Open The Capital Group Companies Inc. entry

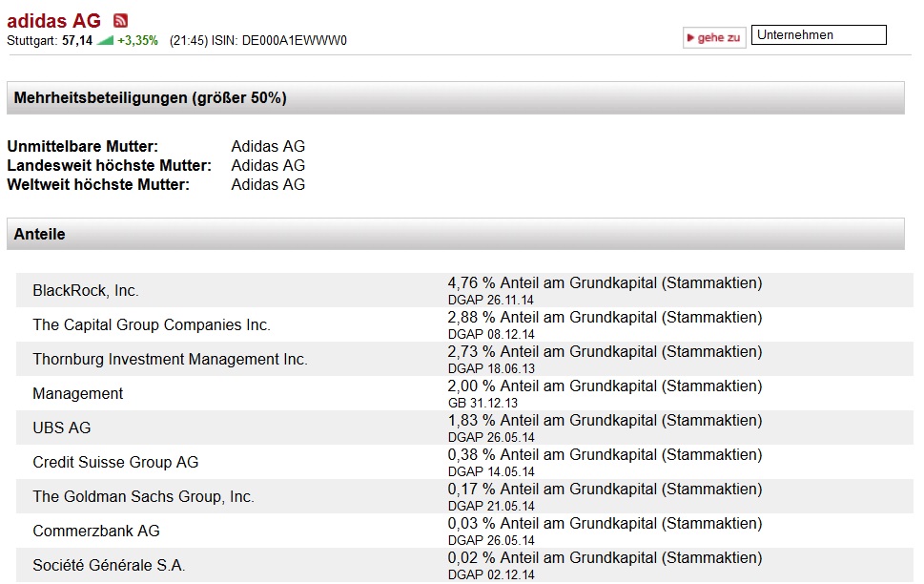[x=152, y=324]
